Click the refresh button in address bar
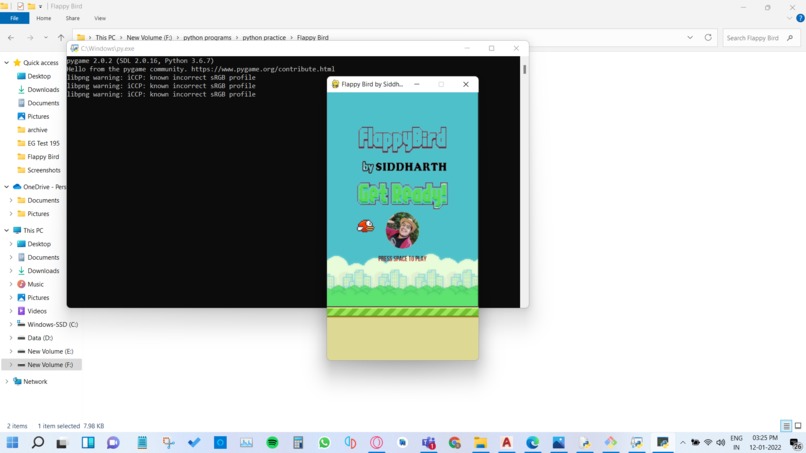Screen dimensions: 806x453 (708, 38)
